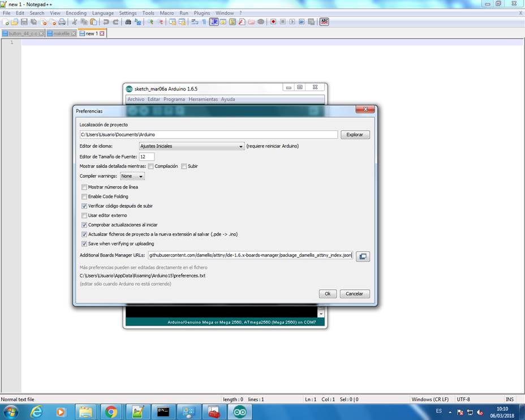
Task: Enable the Subir verbose output checkbox
Action: (x=184, y=166)
